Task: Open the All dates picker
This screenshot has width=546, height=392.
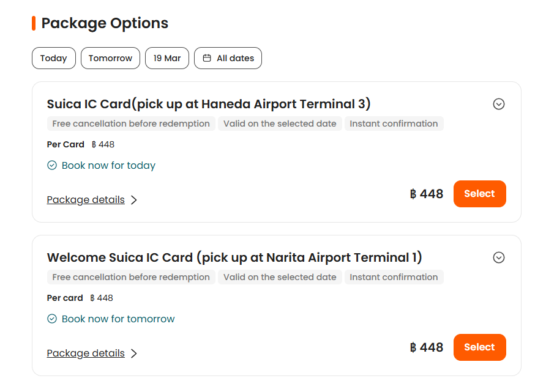Action: (228, 58)
